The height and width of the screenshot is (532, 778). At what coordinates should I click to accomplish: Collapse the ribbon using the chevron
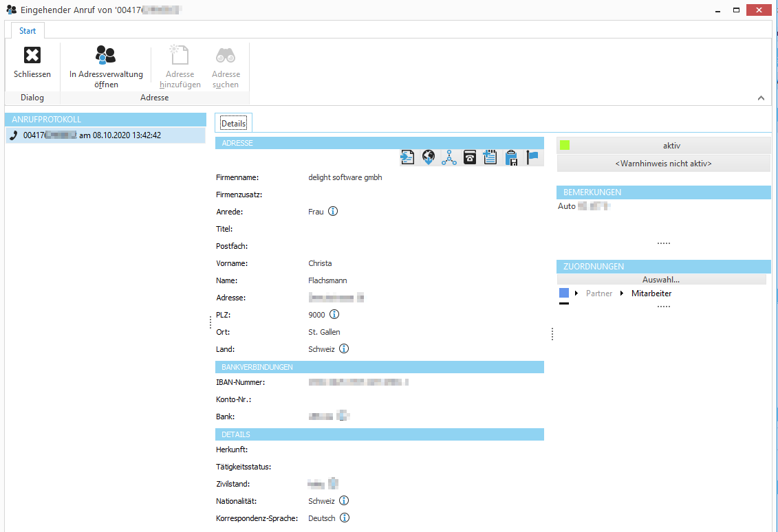761,98
